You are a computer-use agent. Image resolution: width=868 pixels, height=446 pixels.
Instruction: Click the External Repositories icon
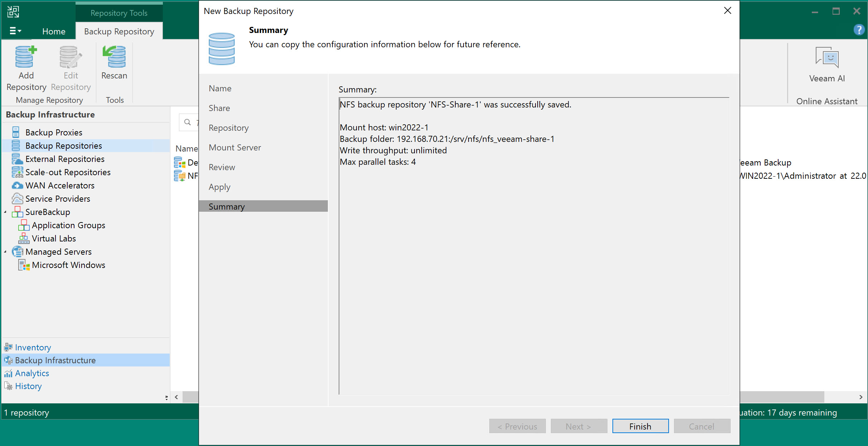coord(17,159)
